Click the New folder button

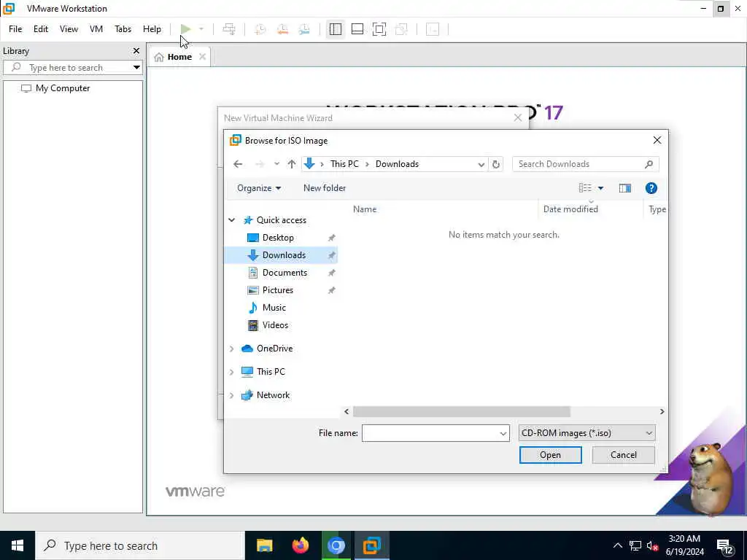point(325,188)
